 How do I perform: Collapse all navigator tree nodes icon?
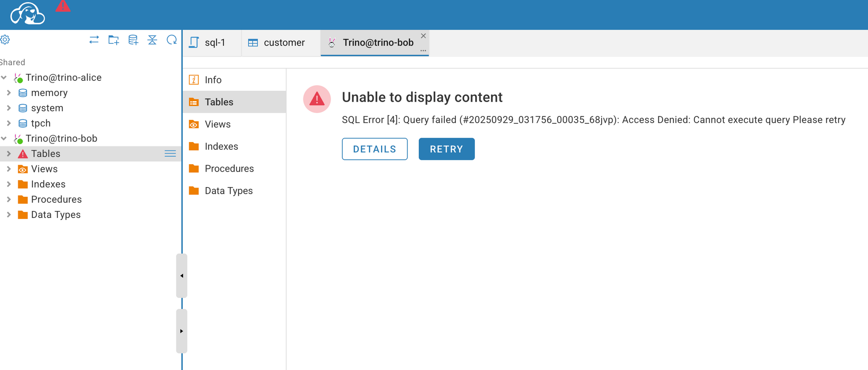pyautogui.click(x=152, y=40)
